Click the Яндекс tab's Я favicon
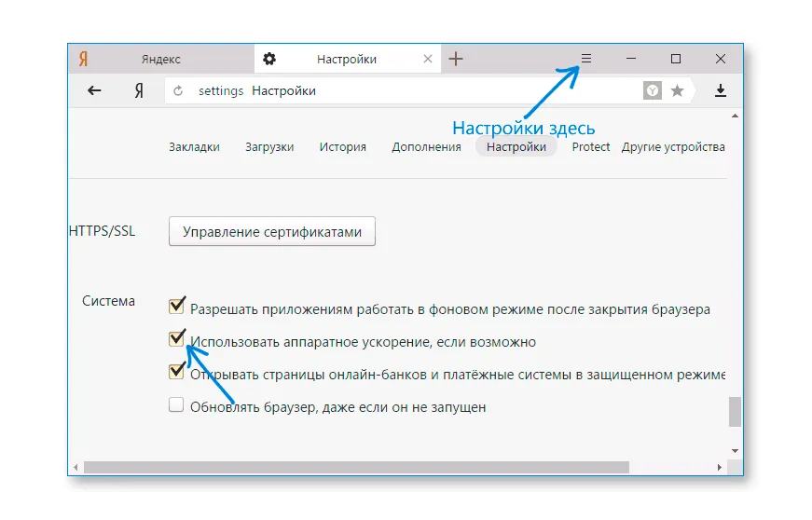Viewport: 812px width, 520px height. point(83,59)
